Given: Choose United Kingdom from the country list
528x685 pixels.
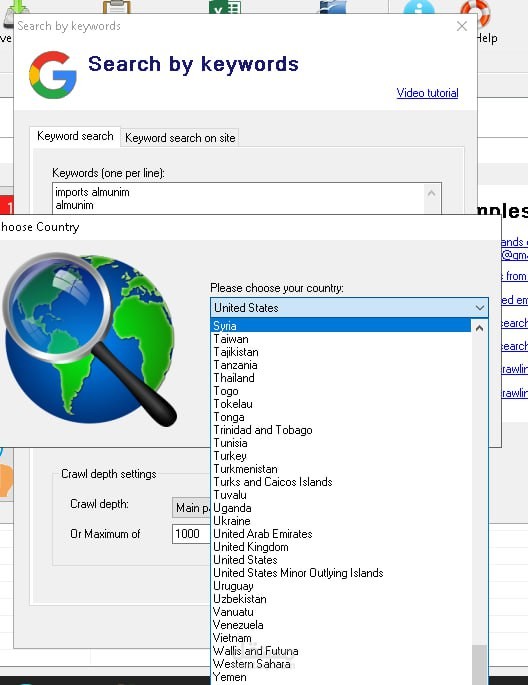Looking at the screenshot, I should 341,547.
